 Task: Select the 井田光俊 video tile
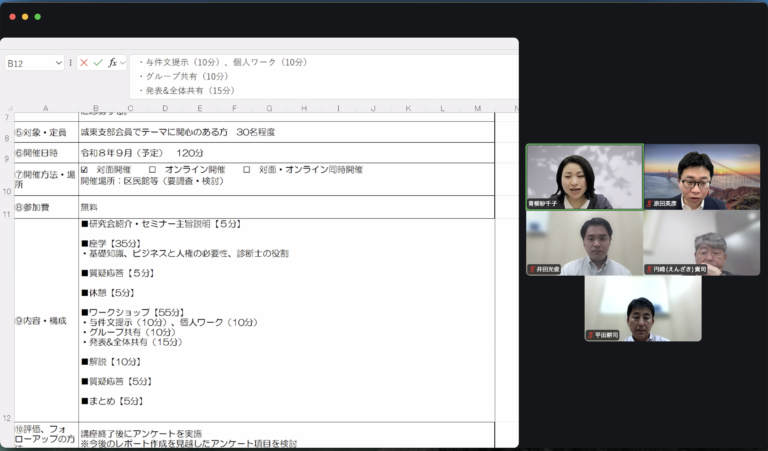pyautogui.click(x=585, y=243)
